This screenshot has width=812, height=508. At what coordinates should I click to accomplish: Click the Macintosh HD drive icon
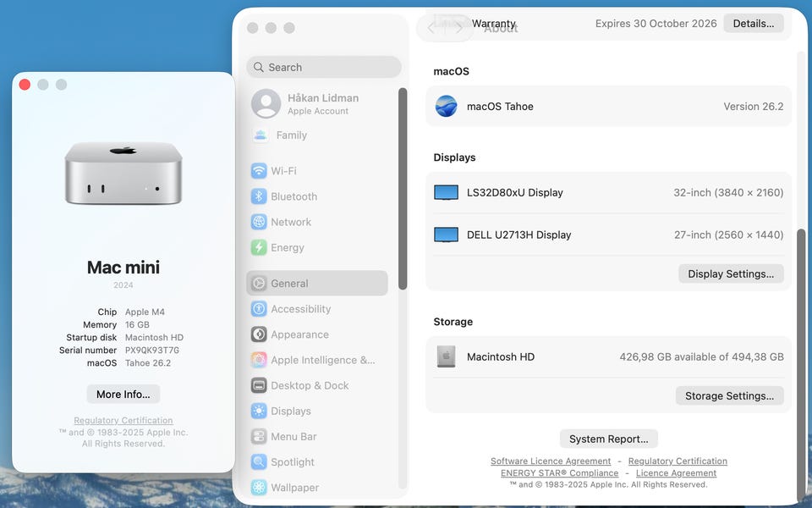point(446,356)
